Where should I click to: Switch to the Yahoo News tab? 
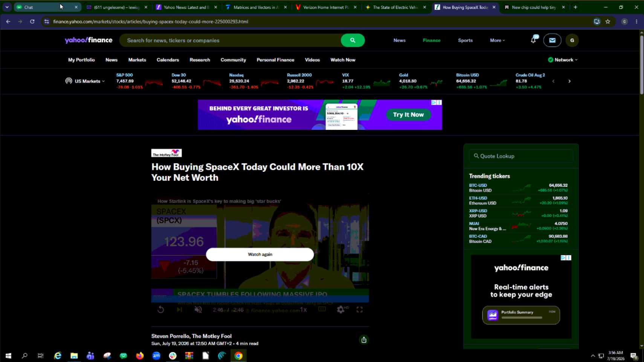point(187,7)
